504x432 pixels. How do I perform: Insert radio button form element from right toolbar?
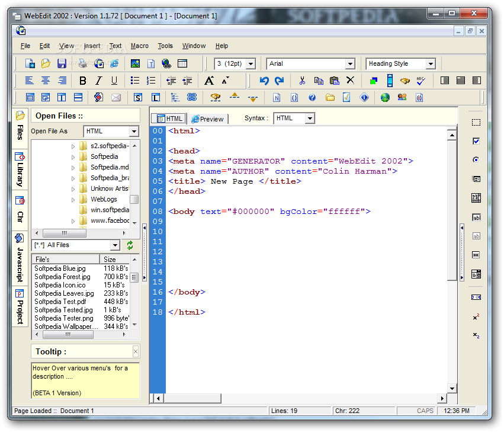pos(476,160)
